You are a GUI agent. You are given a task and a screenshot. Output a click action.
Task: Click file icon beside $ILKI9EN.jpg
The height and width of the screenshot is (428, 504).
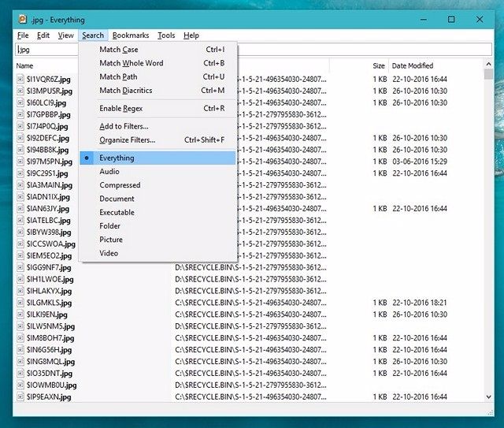[20, 314]
